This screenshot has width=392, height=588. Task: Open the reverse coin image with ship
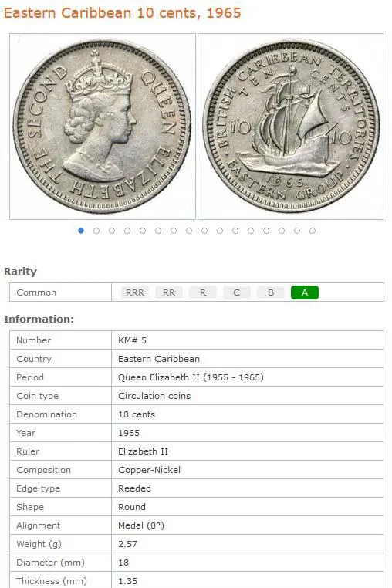[x=291, y=127]
